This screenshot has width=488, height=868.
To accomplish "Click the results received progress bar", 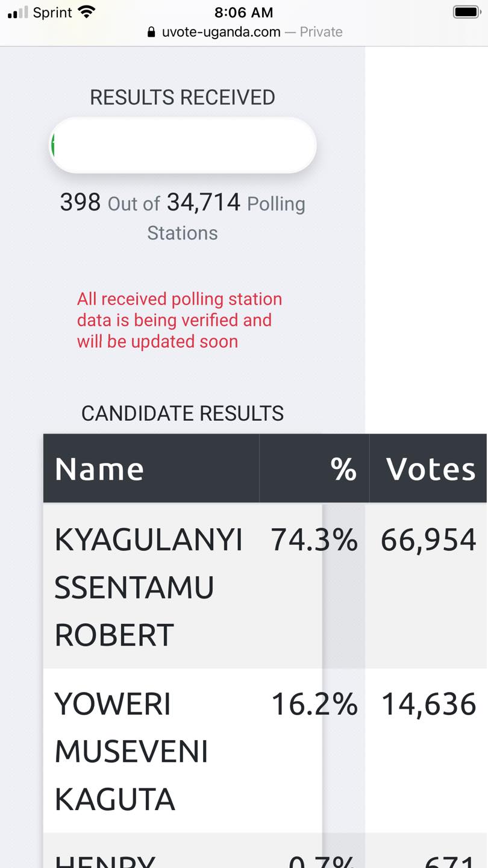I will [x=183, y=145].
